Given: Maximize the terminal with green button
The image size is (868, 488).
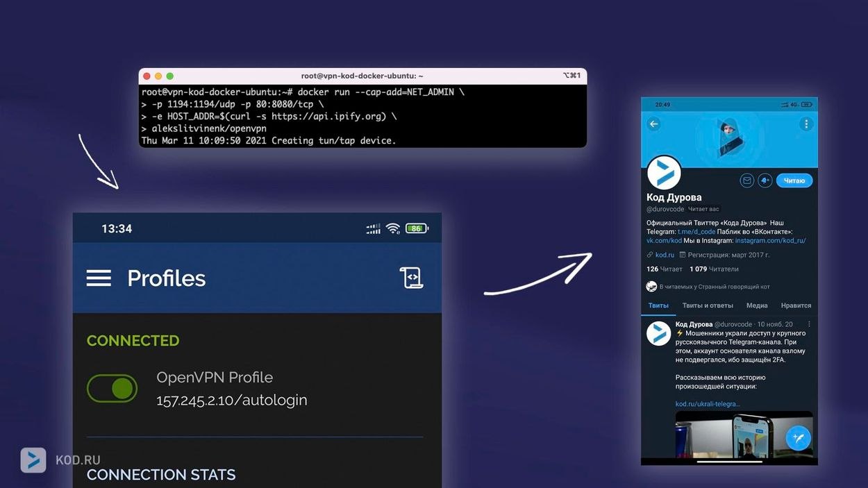Looking at the screenshot, I should pos(169,76).
